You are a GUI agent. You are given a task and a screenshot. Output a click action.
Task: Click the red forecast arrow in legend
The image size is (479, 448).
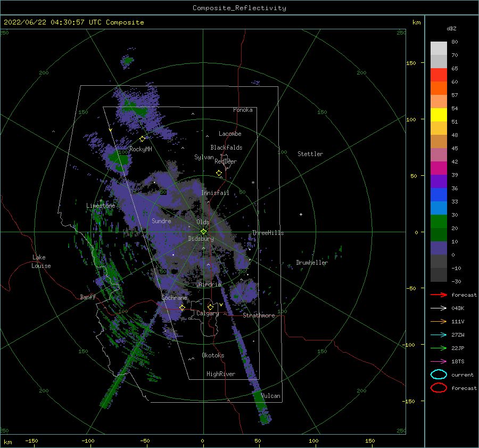click(x=439, y=295)
